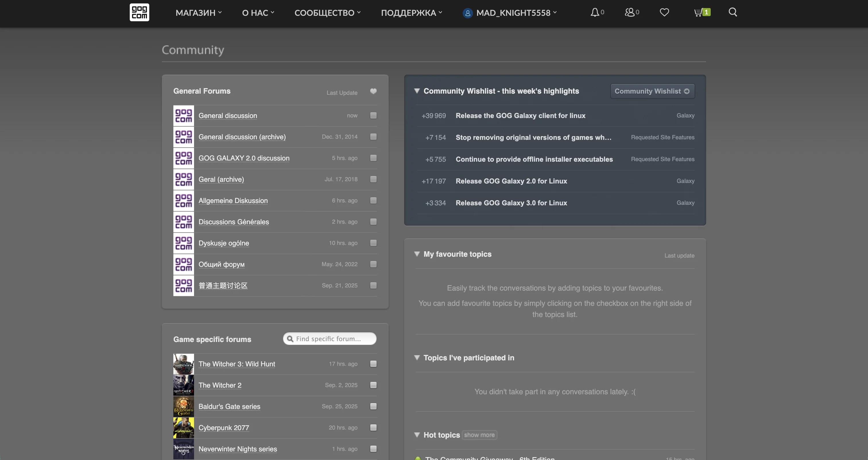This screenshot has width=868, height=460.
Task: Click the Cyberpunk 2077 forum thumbnail
Action: click(184, 428)
